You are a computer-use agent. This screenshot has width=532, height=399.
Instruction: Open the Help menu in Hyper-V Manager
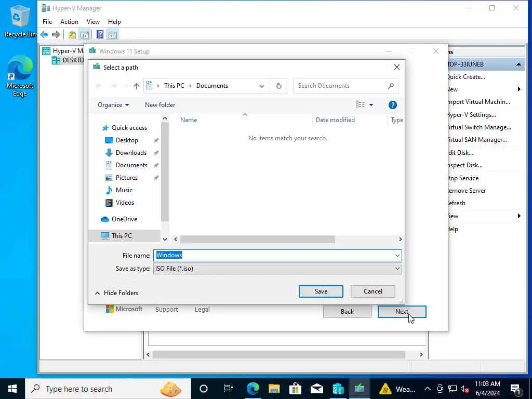[114, 22]
